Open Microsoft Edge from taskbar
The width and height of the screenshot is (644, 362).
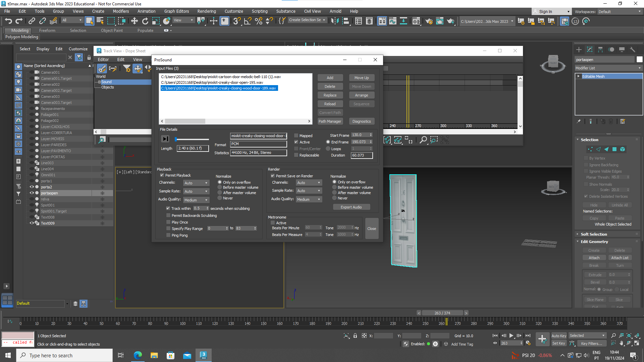coord(138,355)
